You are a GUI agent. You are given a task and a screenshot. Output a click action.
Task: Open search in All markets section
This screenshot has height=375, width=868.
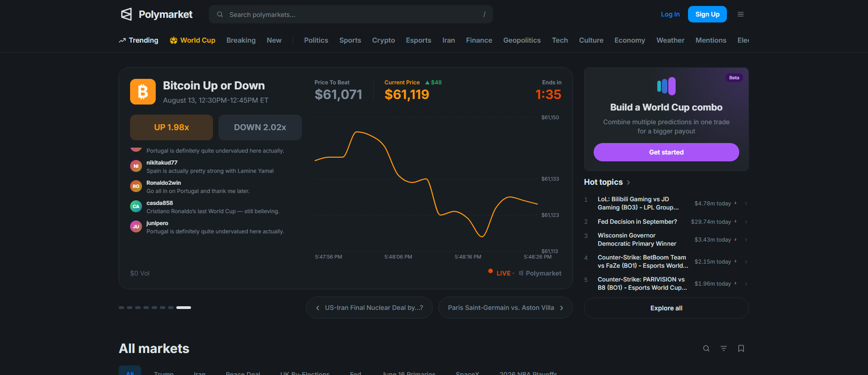(x=706, y=348)
